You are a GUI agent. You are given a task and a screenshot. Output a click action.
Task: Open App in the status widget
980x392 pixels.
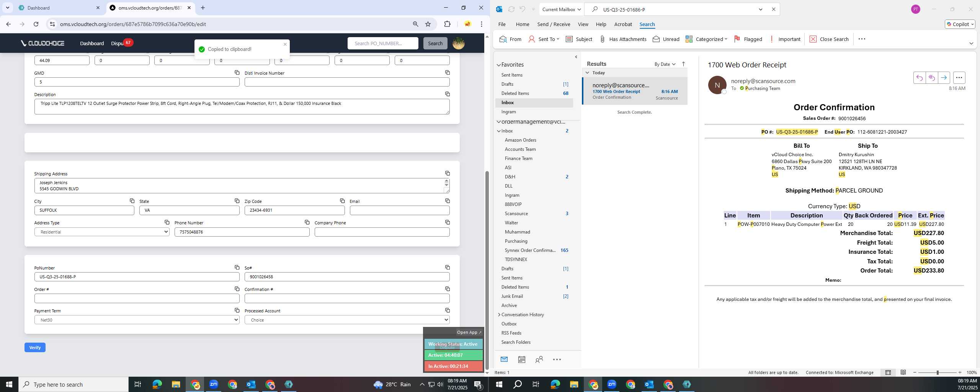coord(469,332)
